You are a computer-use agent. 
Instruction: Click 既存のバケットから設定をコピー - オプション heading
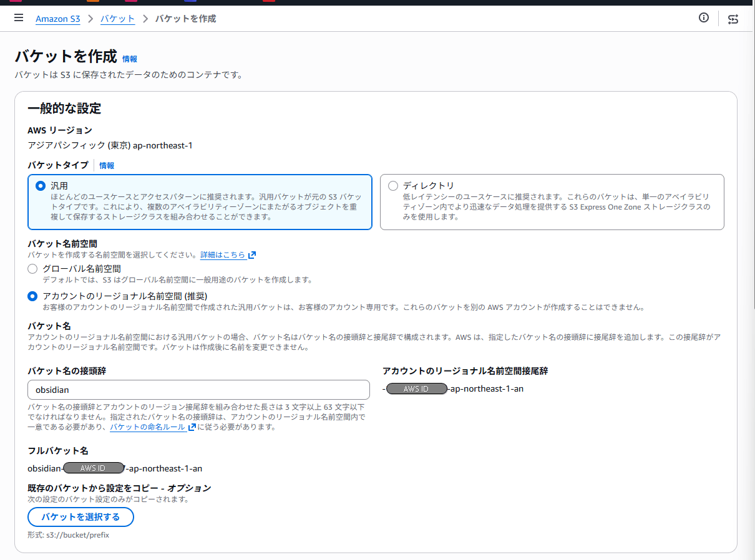pos(119,488)
